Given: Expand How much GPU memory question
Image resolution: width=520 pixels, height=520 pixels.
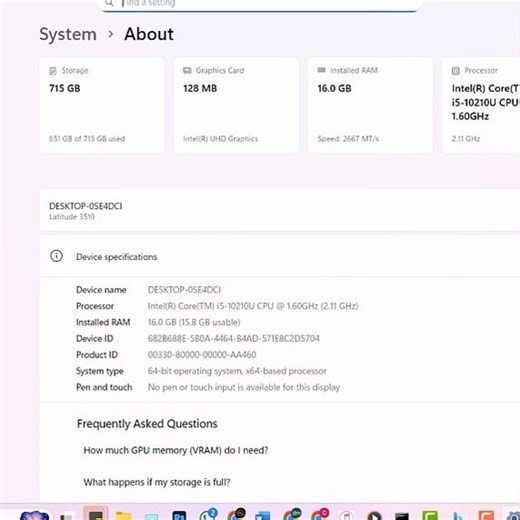Looking at the screenshot, I should (176, 450).
